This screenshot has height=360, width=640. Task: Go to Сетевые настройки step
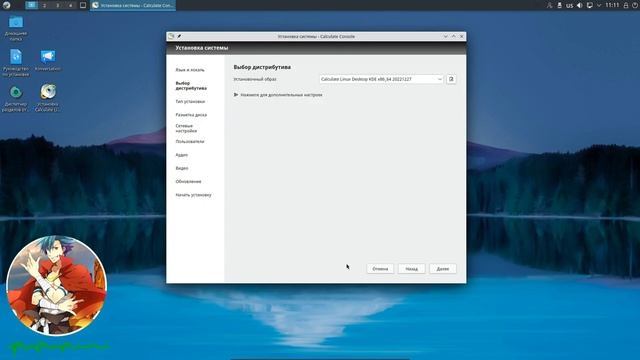(x=186, y=129)
